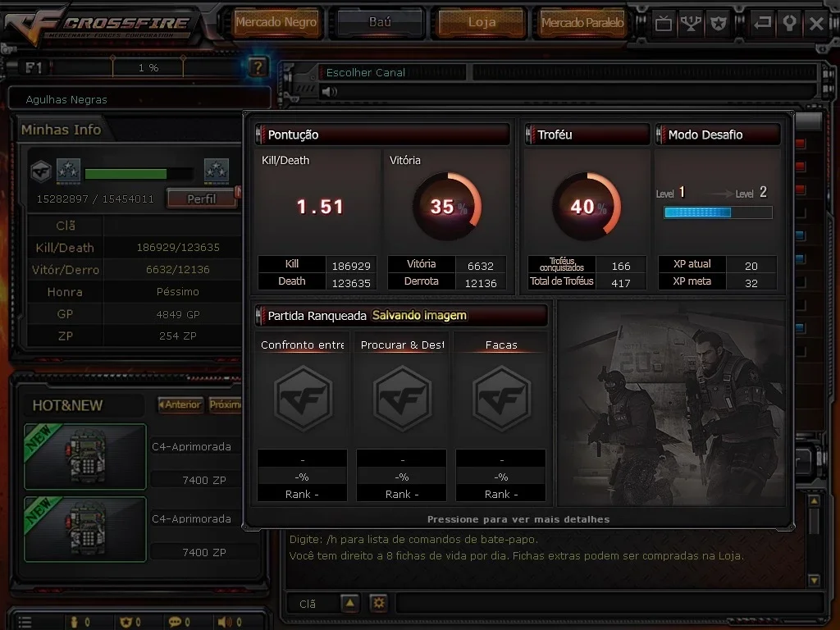Open the Modo Desafio section header
840x630 pixels.
[x=718, y=135]
